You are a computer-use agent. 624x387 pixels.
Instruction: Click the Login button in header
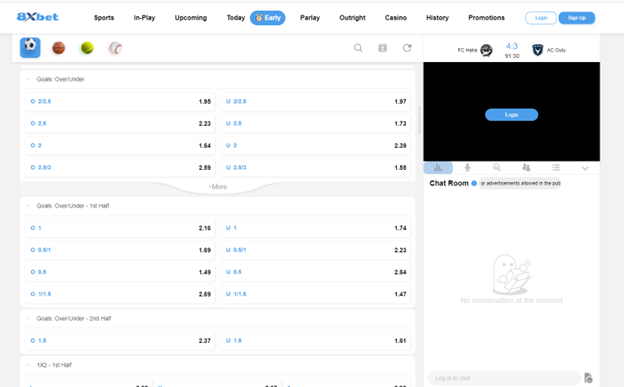click(541, 18)
